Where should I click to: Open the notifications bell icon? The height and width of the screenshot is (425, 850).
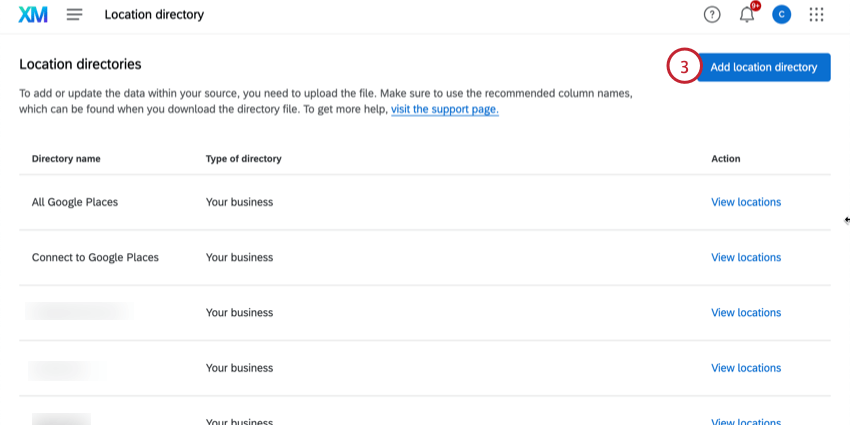[746, 15]
